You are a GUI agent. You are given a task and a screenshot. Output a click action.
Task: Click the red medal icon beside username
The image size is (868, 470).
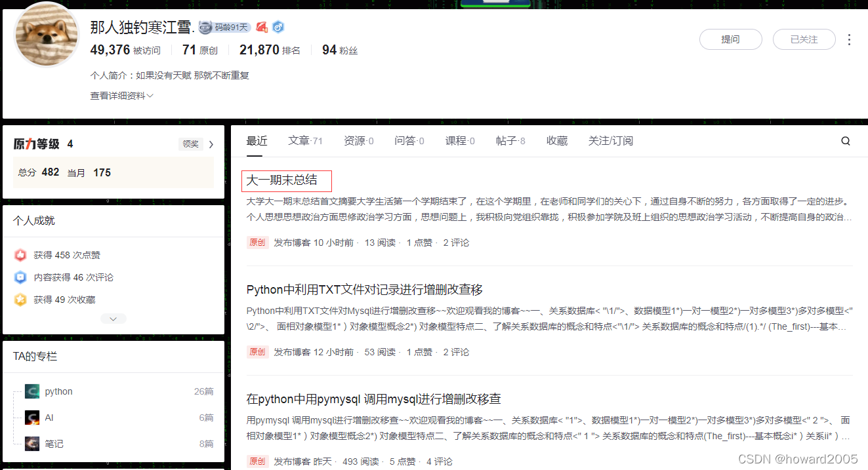point(262,27)
